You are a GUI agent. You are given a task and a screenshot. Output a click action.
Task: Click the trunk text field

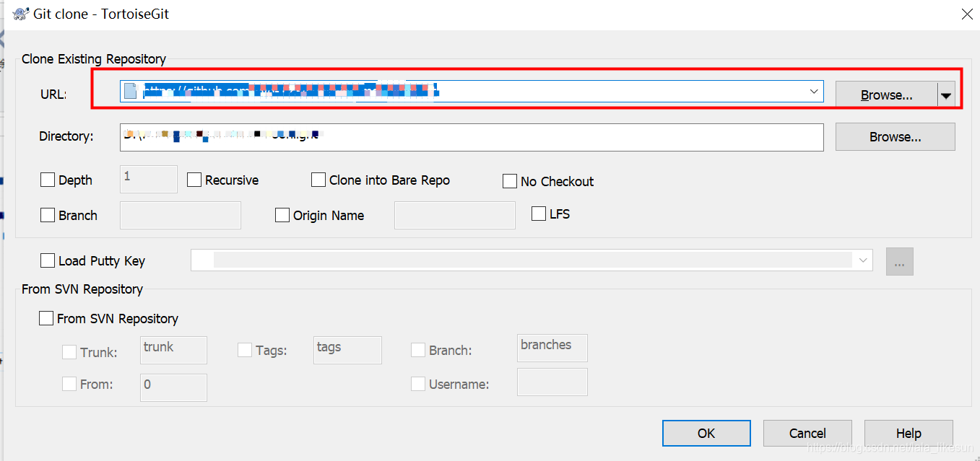pyautogui.click(x=173, y=350)
